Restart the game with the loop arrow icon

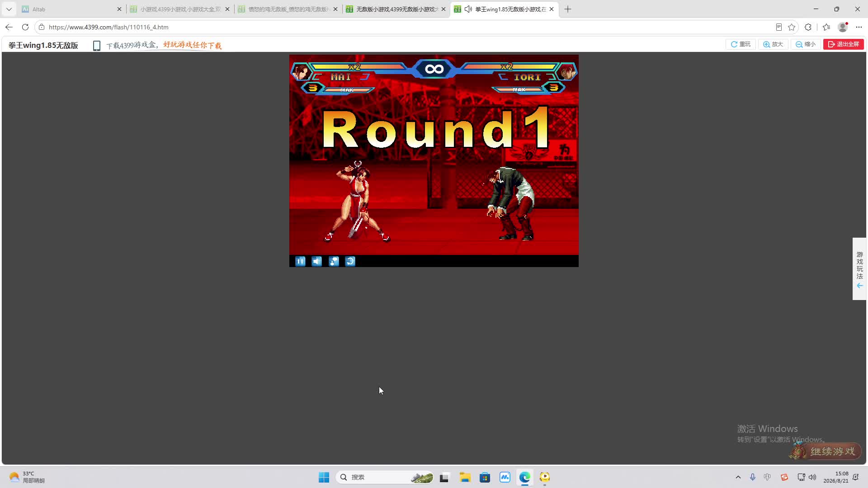click(350, 261)
